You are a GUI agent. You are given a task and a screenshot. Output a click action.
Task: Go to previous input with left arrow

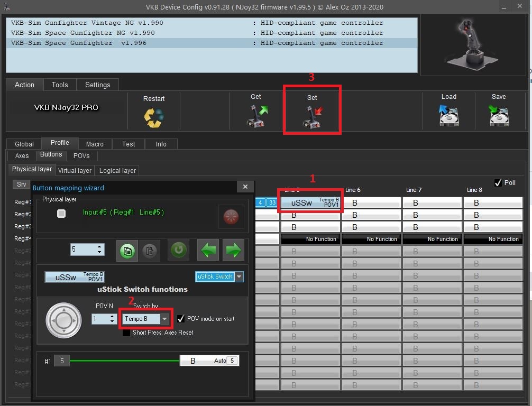(x=208, y=250)
